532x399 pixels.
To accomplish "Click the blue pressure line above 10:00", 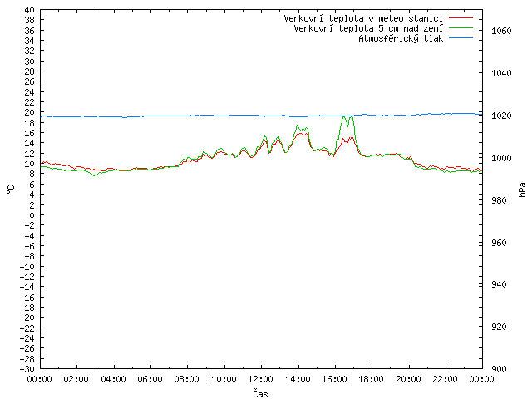I will pos(224,116).
